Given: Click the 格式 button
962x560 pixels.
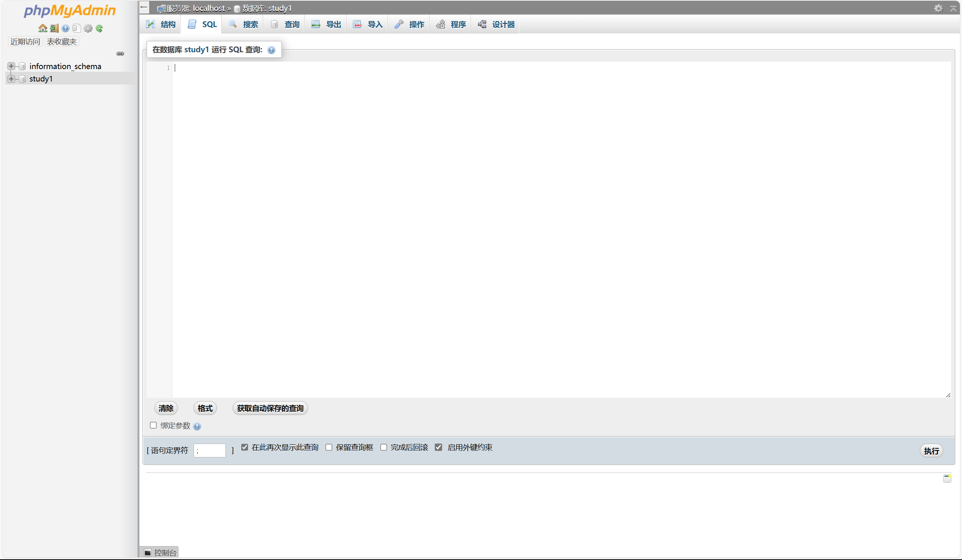Looking at the screenshot, I should pos(205,408).
